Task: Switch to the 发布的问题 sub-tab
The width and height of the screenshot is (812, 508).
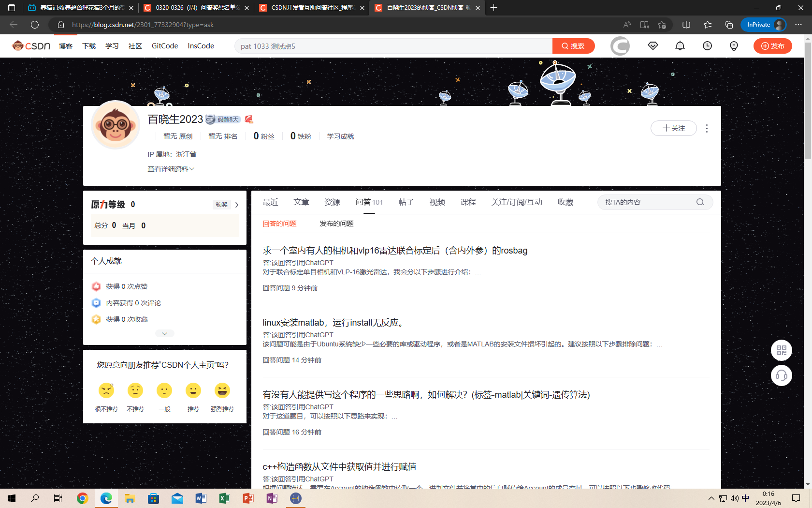Action: (336, 224)
